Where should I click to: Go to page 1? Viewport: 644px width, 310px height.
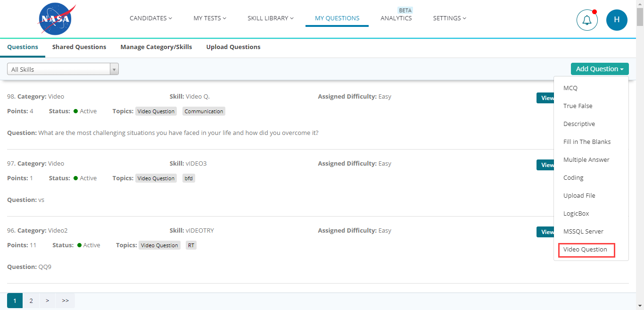click(x=15, y=301)
